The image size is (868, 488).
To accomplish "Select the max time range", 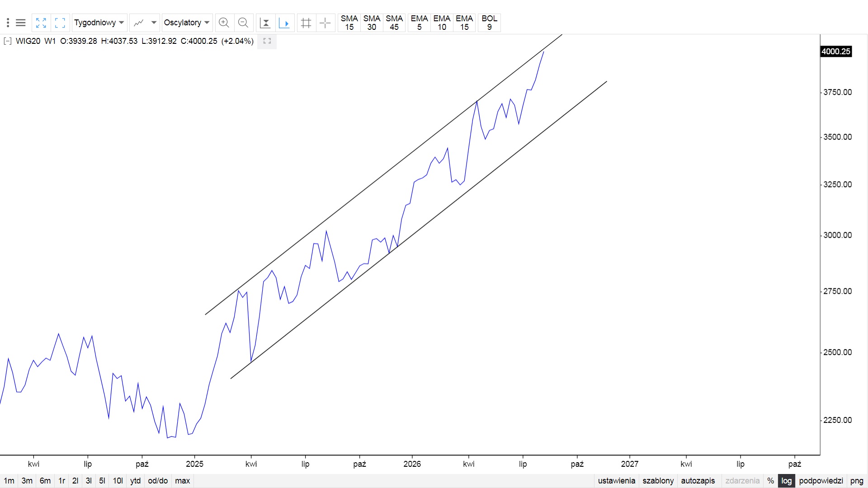I will click(183, 481).
